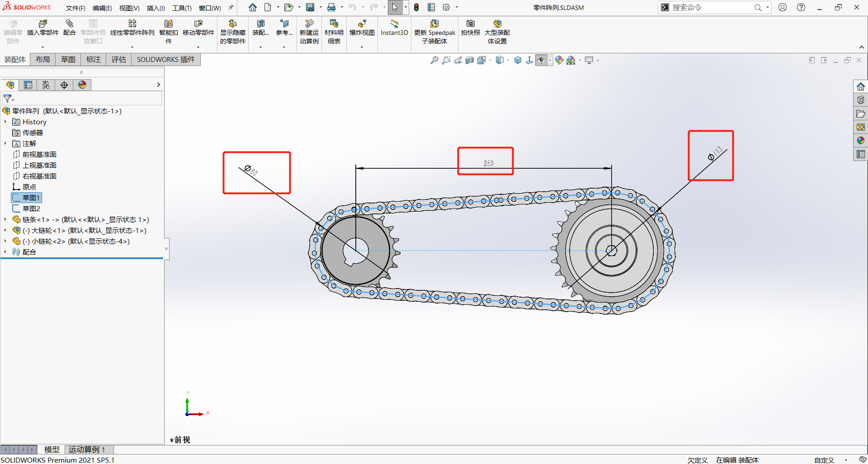The image size is (868, 464).
Task: Click the 自定义 status bar entry
Action: [x=824, y=460]
